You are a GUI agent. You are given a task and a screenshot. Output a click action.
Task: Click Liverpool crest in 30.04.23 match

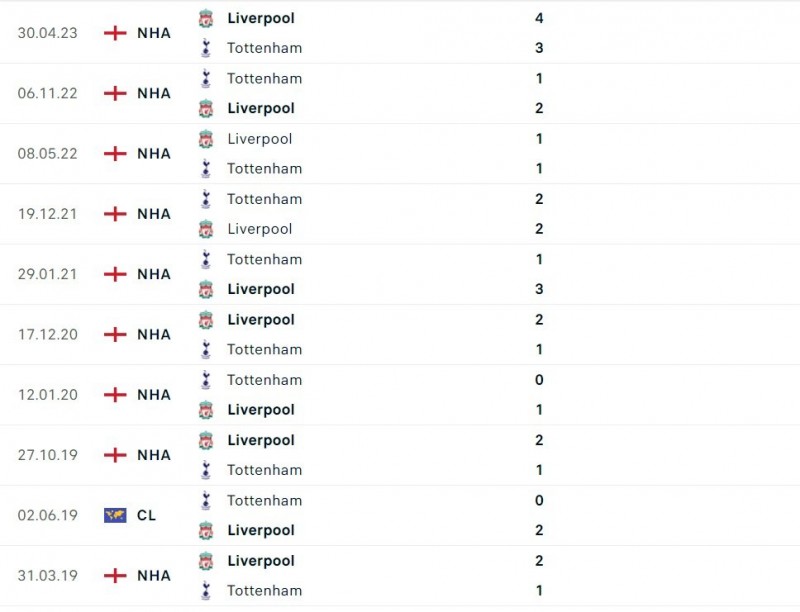[x=205, y=18]
